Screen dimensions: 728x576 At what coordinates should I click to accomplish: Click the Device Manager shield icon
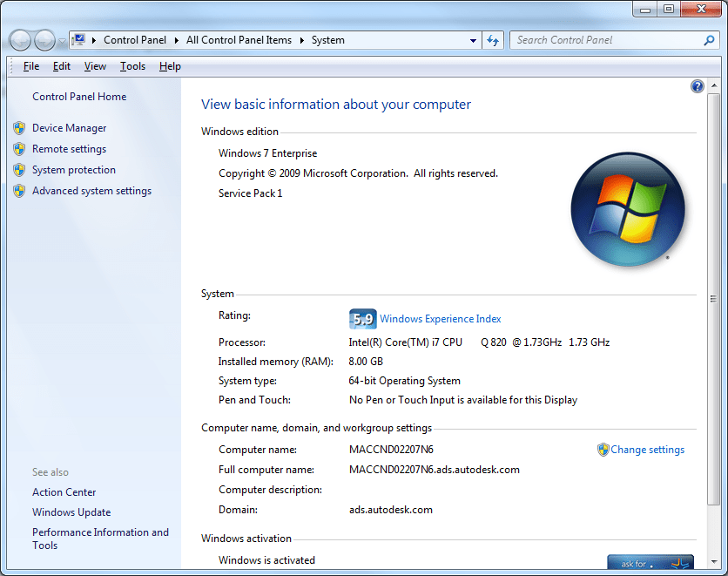point(19,127)
